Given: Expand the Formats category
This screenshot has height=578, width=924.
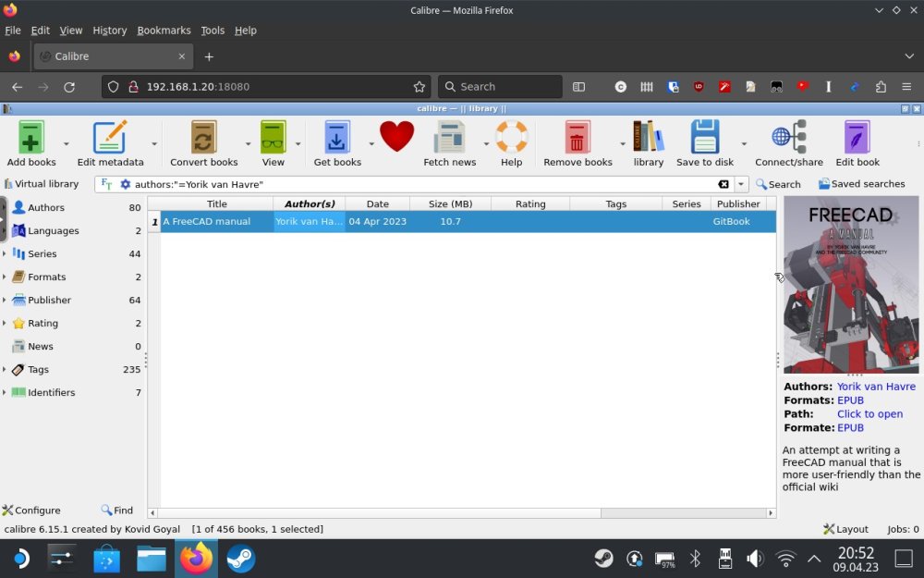Looking at the screenshot, I should [x=4, y=277].
